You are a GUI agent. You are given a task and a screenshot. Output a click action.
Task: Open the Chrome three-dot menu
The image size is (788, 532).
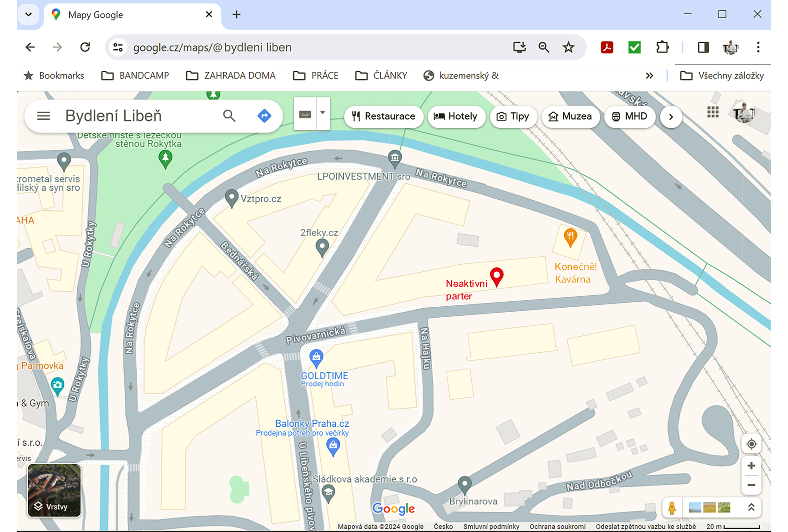click(x=758, y=47)
